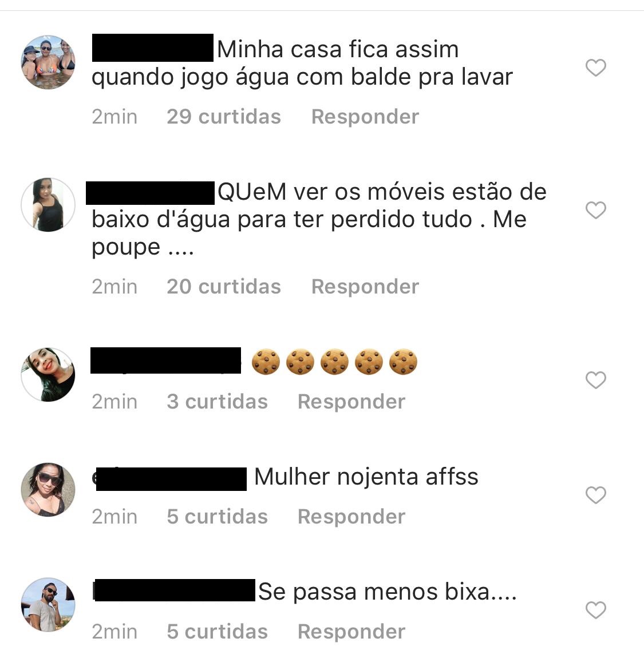Reply to the cookie emojis comment
Image resolution: width=644 pixels, height=666 pixels.
(x=351, y=402)
